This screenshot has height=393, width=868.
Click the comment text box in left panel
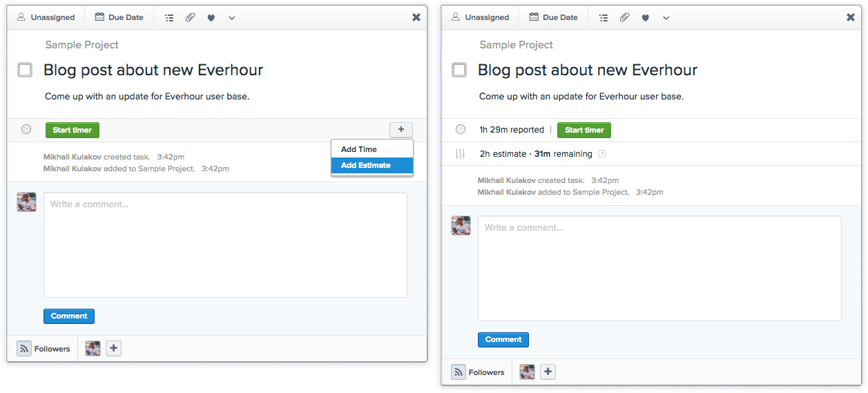(225, 245)
